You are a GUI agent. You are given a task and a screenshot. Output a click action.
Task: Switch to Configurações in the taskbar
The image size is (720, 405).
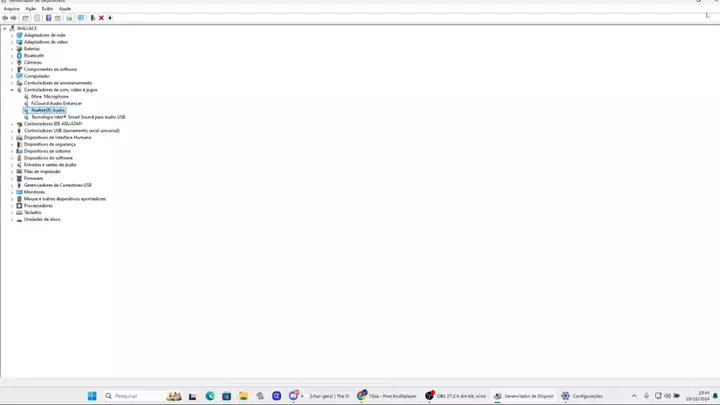pos(582,396)
